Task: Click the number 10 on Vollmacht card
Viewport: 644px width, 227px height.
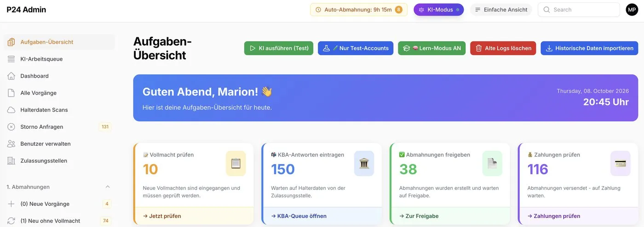Action: pyautogui.click(x=150, y=169)
